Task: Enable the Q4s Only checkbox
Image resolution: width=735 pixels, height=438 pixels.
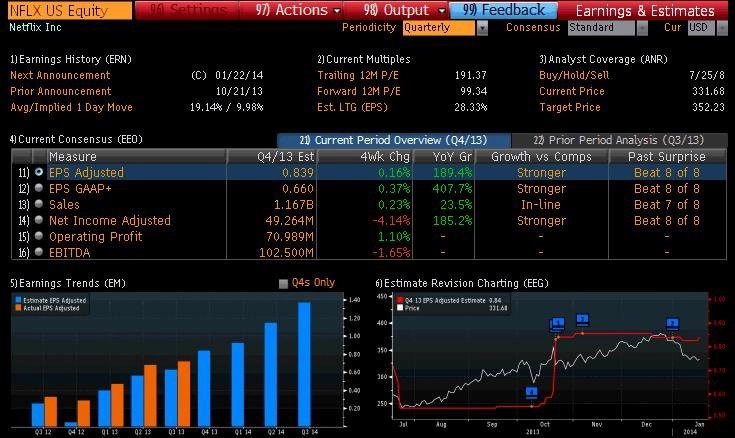Action: tap(283, 283)
